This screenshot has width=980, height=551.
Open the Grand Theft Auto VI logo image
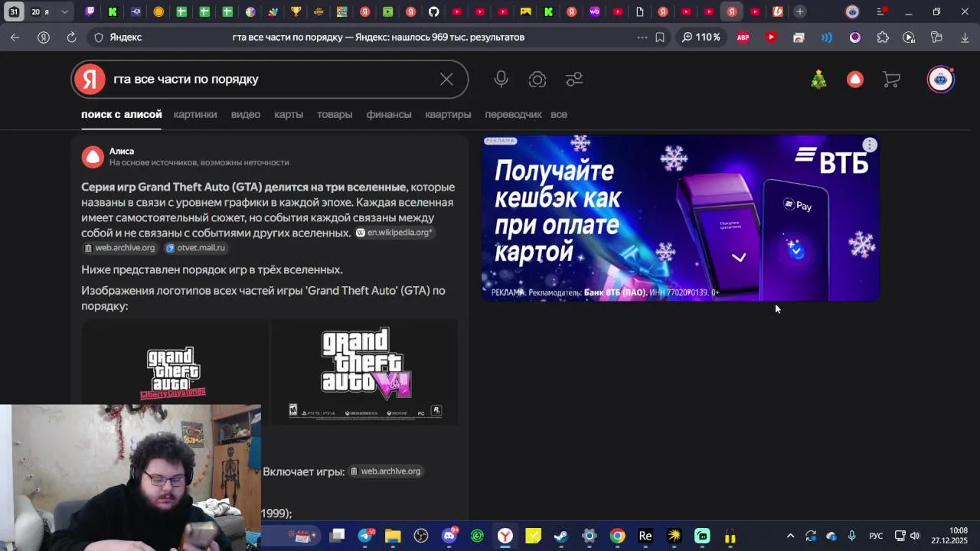pos(365,372)
